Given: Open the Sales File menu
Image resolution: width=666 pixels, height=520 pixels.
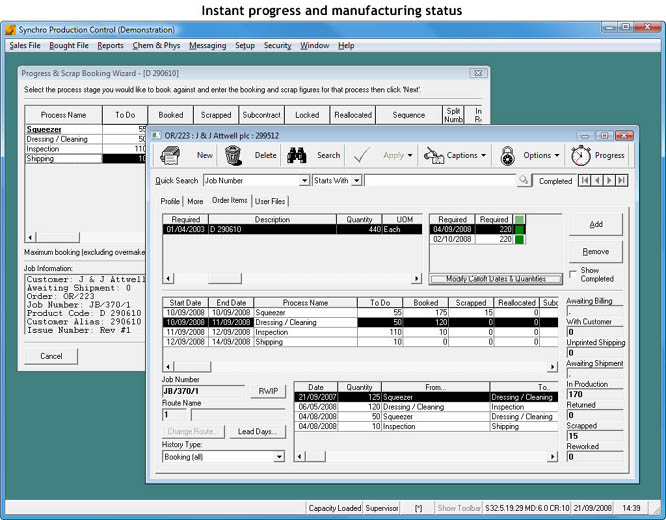Looking at the screenshot, I should pyautogui.click(x=25, y=45).
